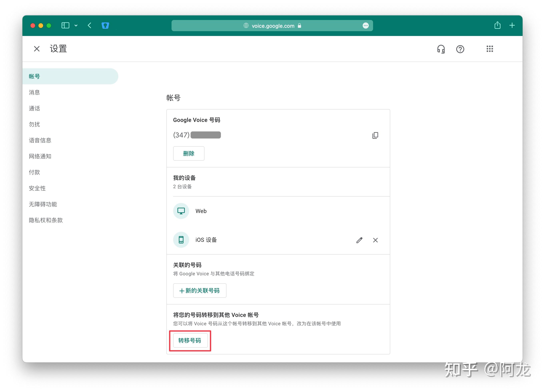Expand the sidebar tab group dropdown
Image resolution: width=545 pixels, height=392 pixels.
tap(76, 25)
